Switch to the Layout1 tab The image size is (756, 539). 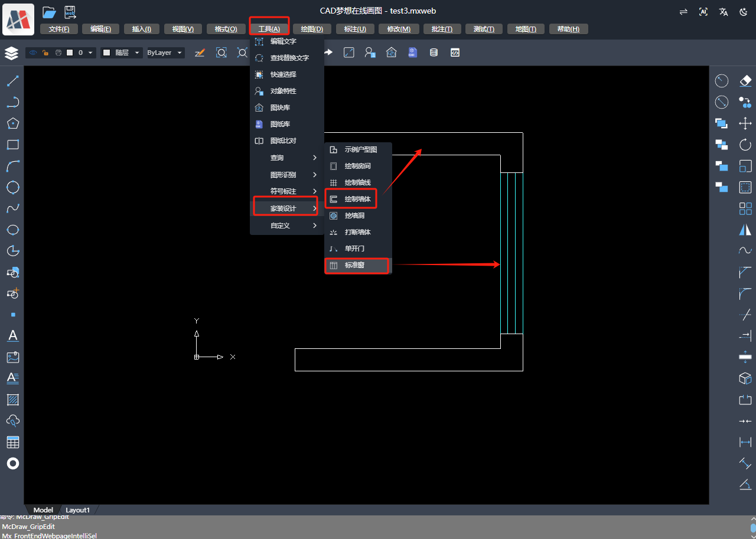77,510
